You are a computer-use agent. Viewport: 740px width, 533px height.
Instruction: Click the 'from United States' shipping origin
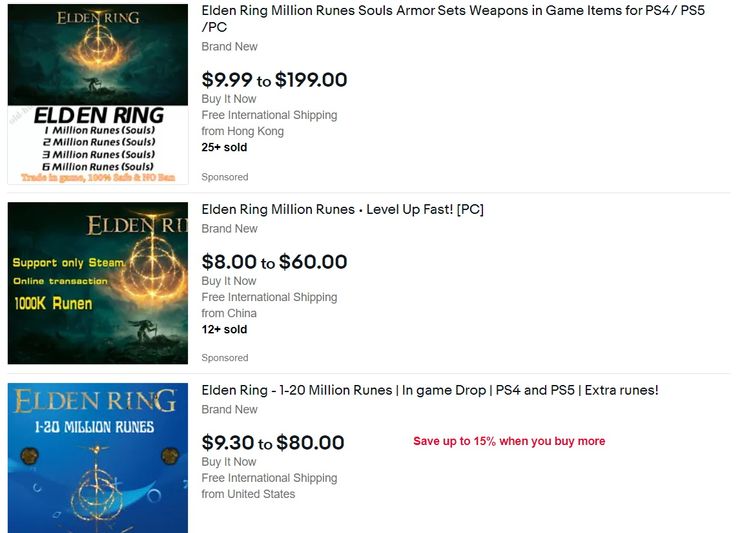click(248, 494)
